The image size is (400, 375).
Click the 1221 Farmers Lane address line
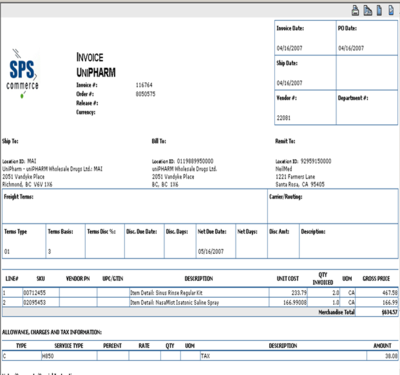coord(295,176)
